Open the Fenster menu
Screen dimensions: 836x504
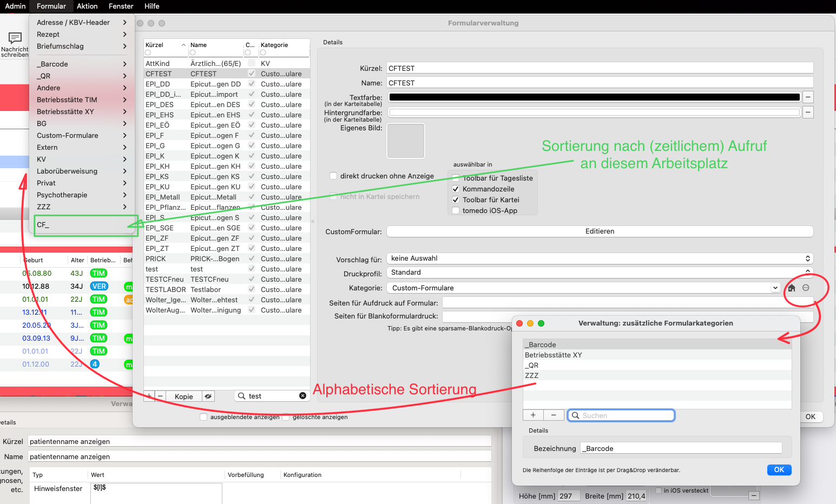121,6
